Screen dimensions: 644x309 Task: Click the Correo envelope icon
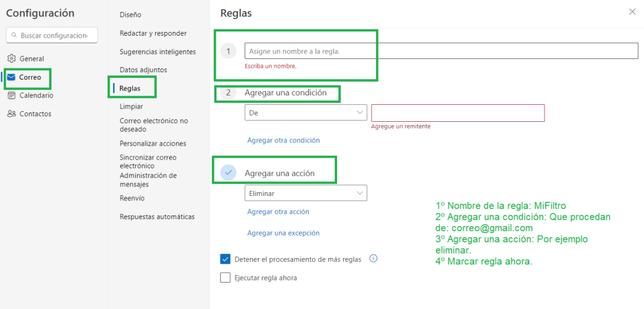tap(11, 77)
